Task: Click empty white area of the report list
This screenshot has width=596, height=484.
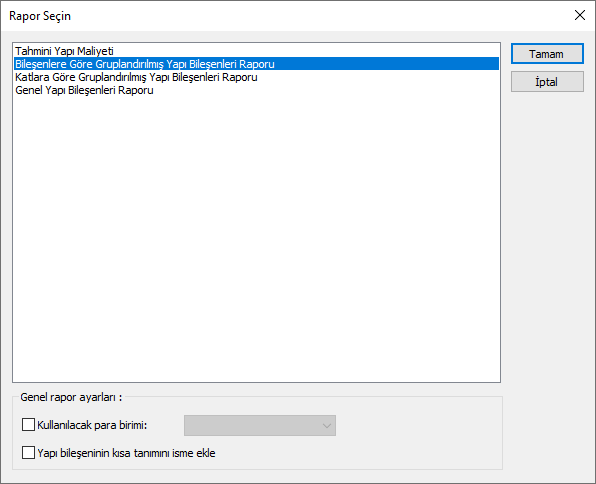Action: pyautogui.click(x=256, y=236)
